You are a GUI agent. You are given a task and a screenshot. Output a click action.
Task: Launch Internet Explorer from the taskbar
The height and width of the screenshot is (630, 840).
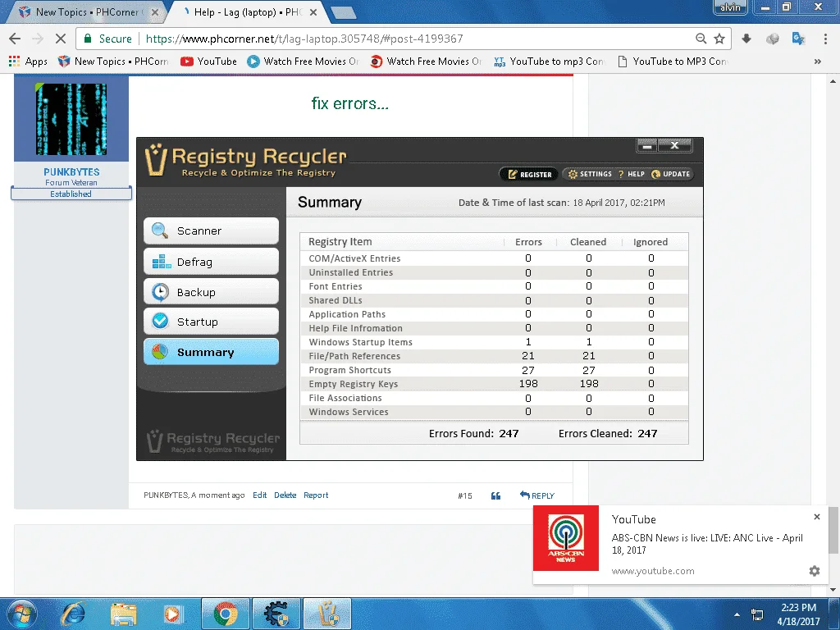(72, 614)
